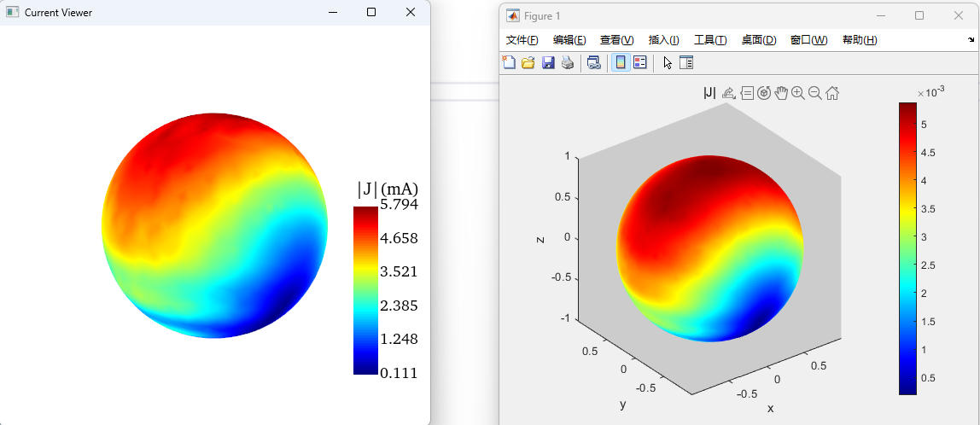Open the 文件(F) menu
Image resolution: width=980 pixels, height=425 pixels.
(x=522, y=40)
